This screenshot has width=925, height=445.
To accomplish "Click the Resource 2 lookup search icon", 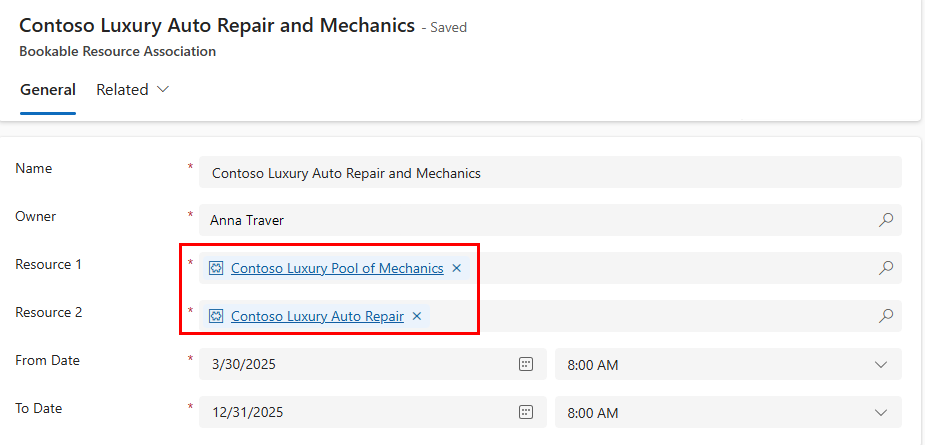I will (885, 316).
